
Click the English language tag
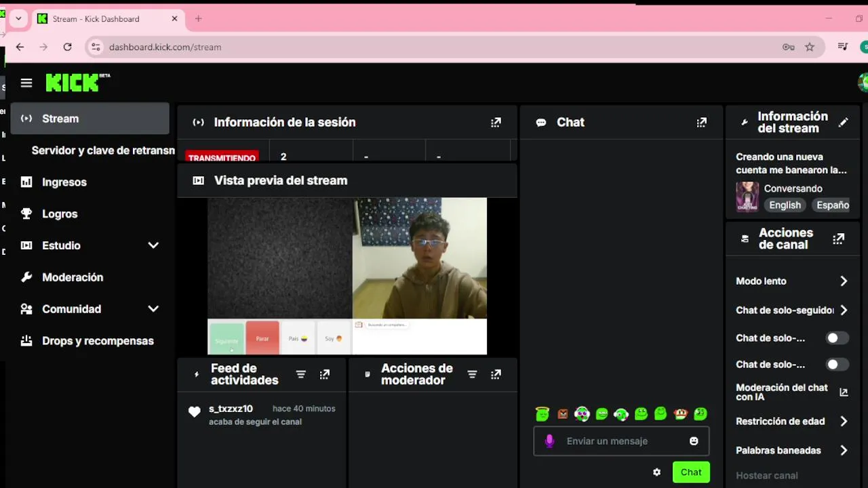[x=785, y=205]
